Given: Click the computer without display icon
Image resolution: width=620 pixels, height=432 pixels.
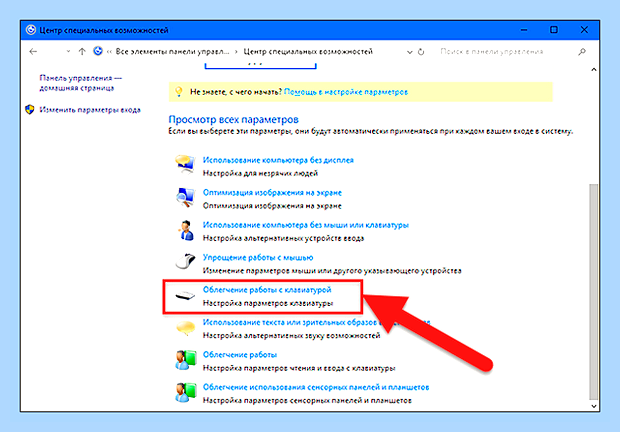Looking at the screenshot, I should coord(185,164).
